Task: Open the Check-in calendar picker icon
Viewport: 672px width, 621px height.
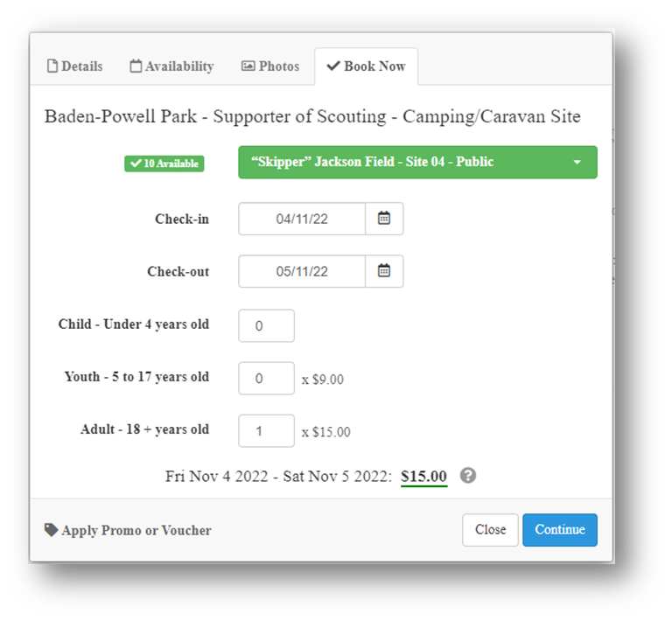Action: click(x=384, y=219)
